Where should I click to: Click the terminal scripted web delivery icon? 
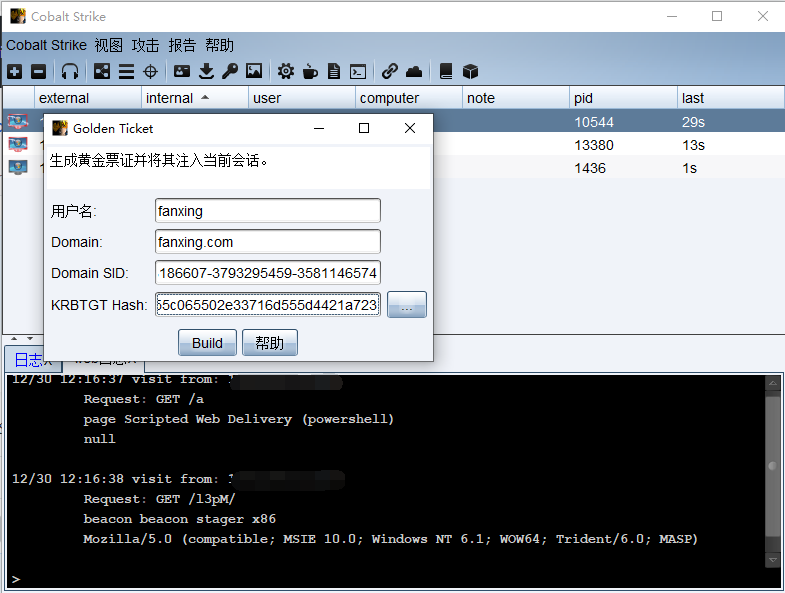pyautogui.click(x=358, y=72)
